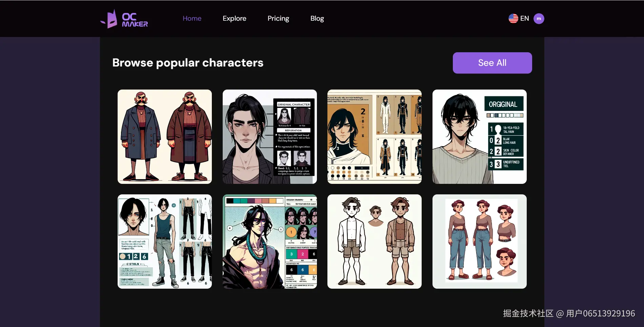This screenshot has width=644, height=327.
Task: Open the teal tank top character sheet
Action: [165, 242]
